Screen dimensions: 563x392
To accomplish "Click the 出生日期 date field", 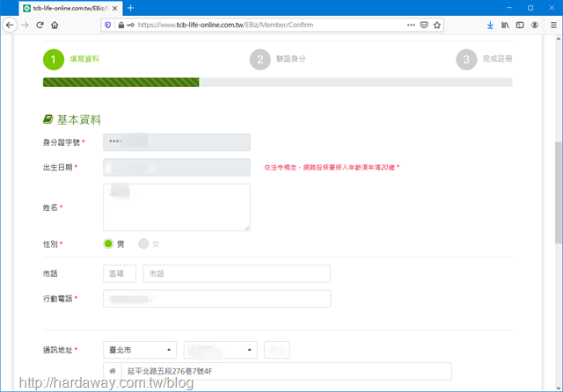I will coord(177,168).
